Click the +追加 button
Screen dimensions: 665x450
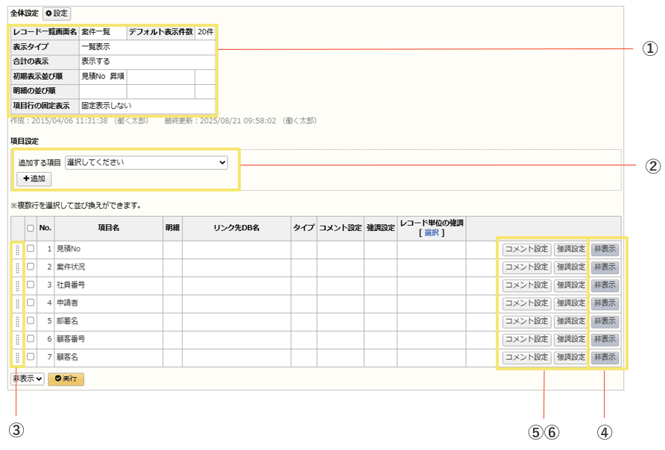pos(33,179)
